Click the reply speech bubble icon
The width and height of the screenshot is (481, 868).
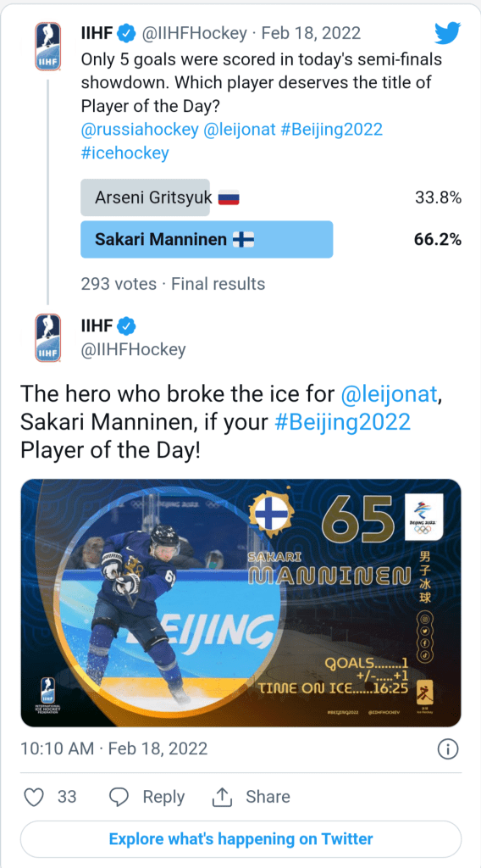(119, 797)
